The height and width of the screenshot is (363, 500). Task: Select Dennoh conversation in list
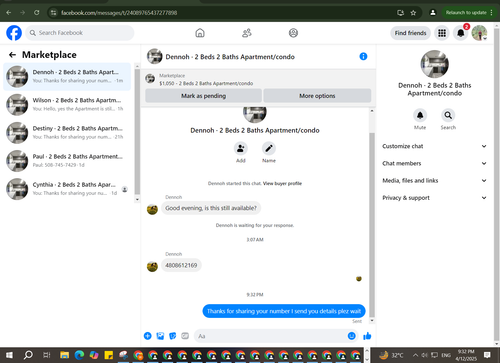[67, 76]
